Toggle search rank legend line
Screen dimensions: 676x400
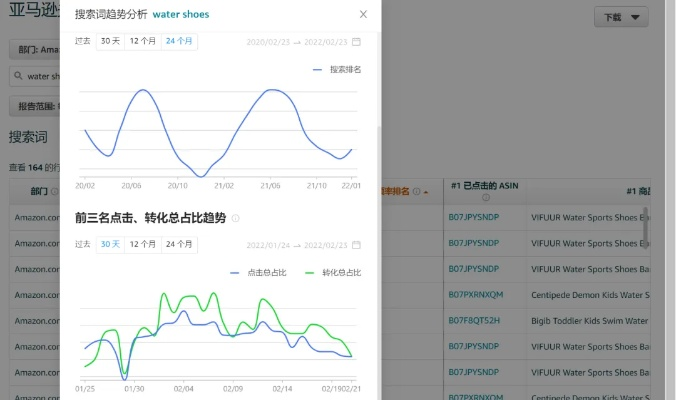pyautogui.click(x=336, y=70)
